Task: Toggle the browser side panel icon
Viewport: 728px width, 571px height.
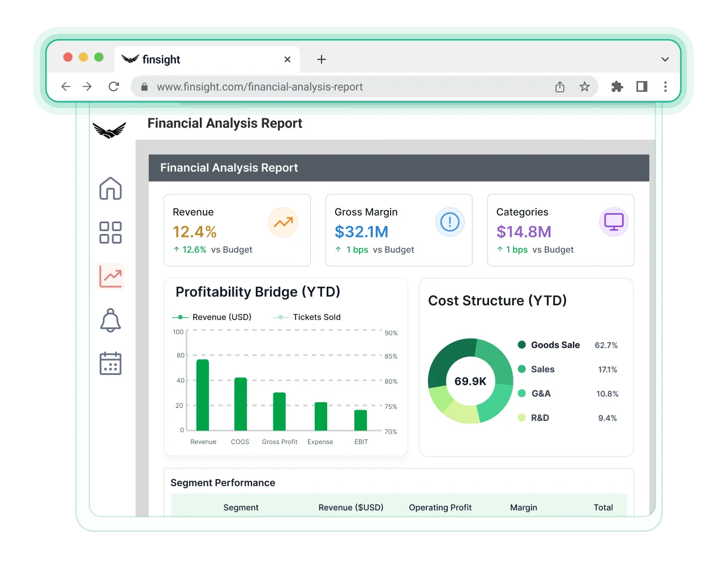Action: coord(642,87)
